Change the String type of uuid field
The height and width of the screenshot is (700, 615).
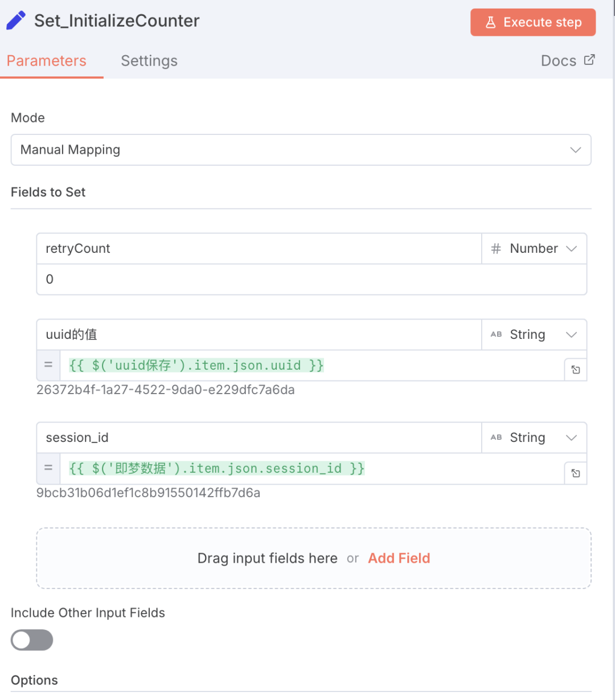[x=534, y=335]
